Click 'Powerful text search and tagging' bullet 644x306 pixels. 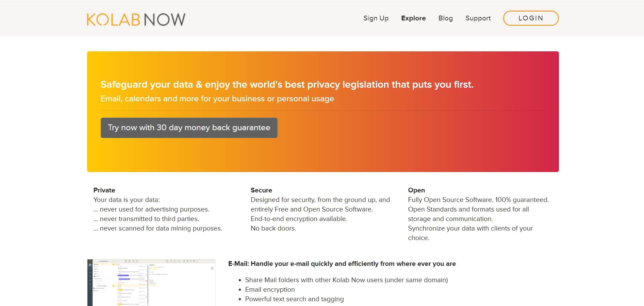tap(294, 299)
